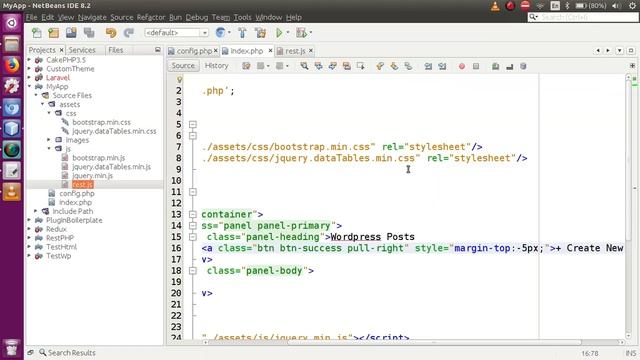Click the sound volume indicator
Viewport: 640px width, 360px height.
616,6
